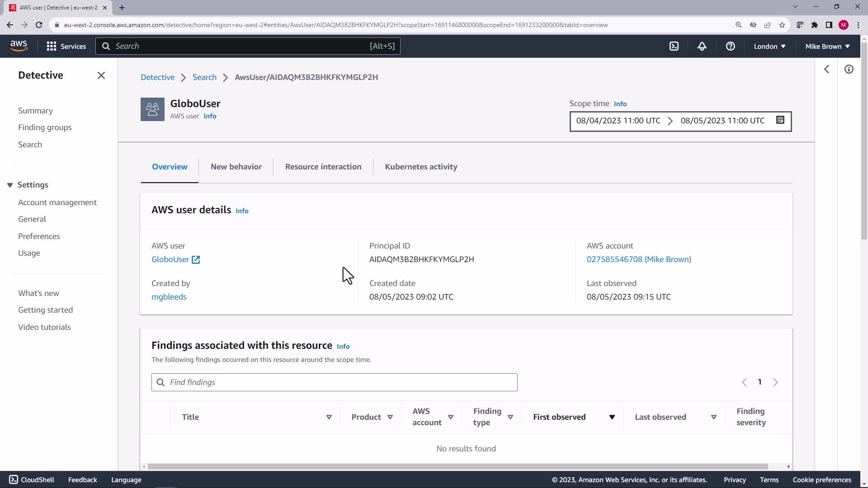Open the mgbleeds creator link
This screenshot has width=868, height=488.
click(x=169, y=297)
